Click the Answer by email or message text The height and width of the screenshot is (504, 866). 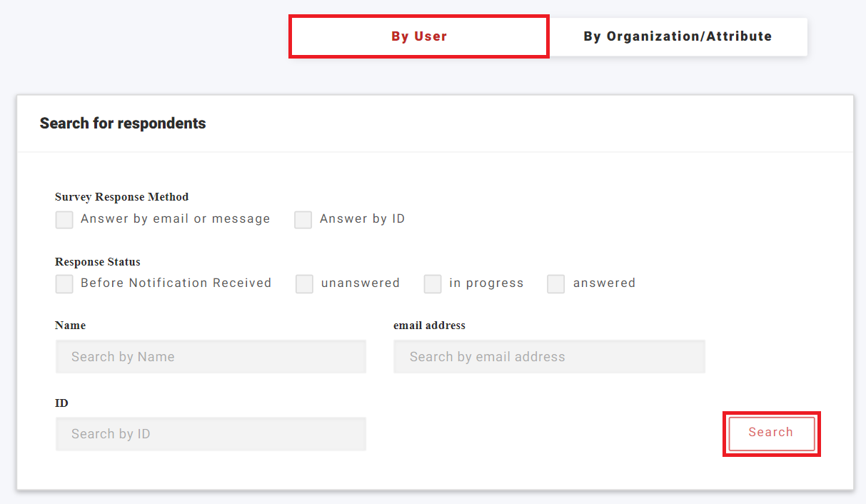pos(175,219)
